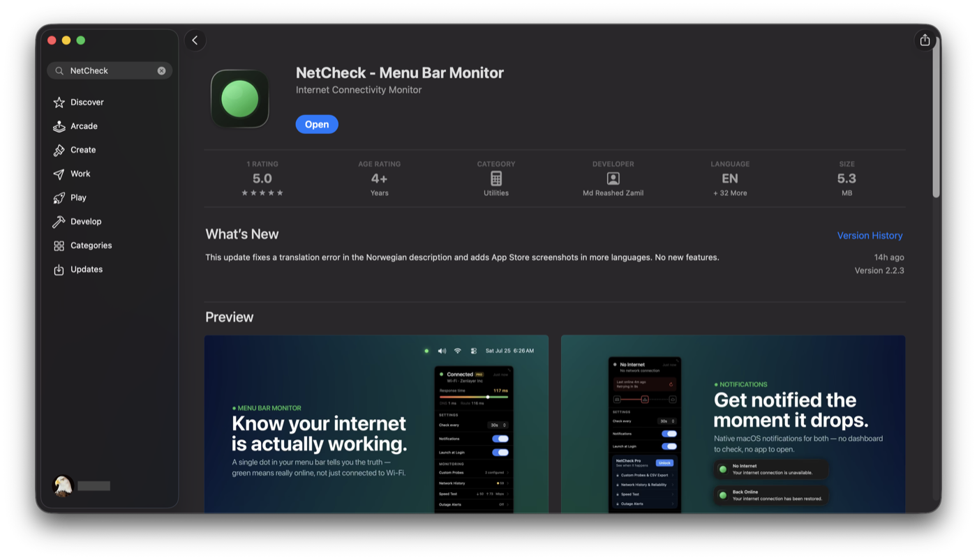Open the Get notified preview screenshot

point(733,424)
